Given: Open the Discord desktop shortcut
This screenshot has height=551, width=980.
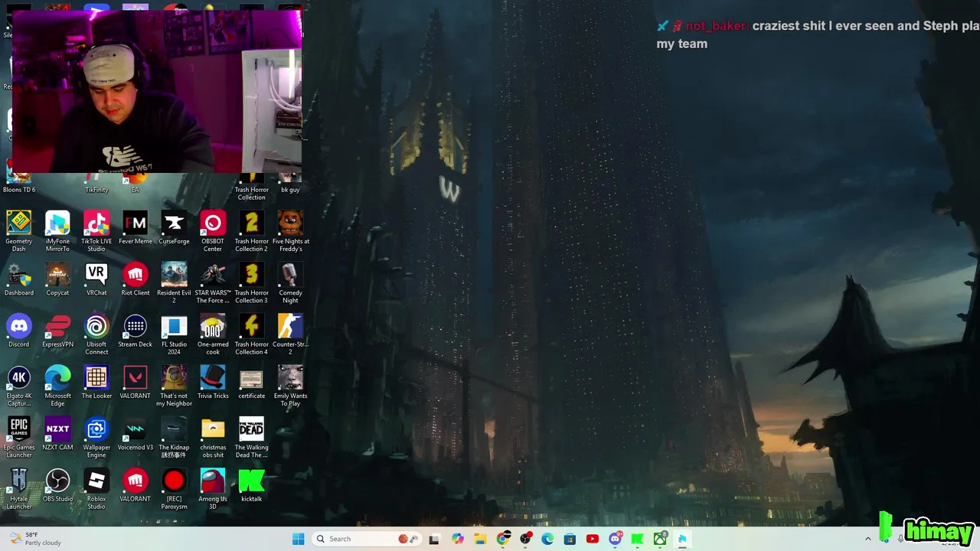Looking at the screenshot, I should pos(19,331).
